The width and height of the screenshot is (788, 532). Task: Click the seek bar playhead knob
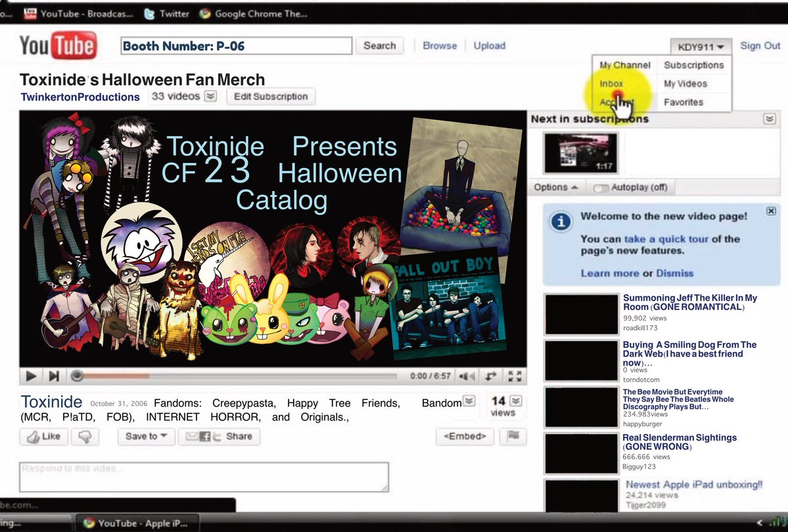[77, 376]
